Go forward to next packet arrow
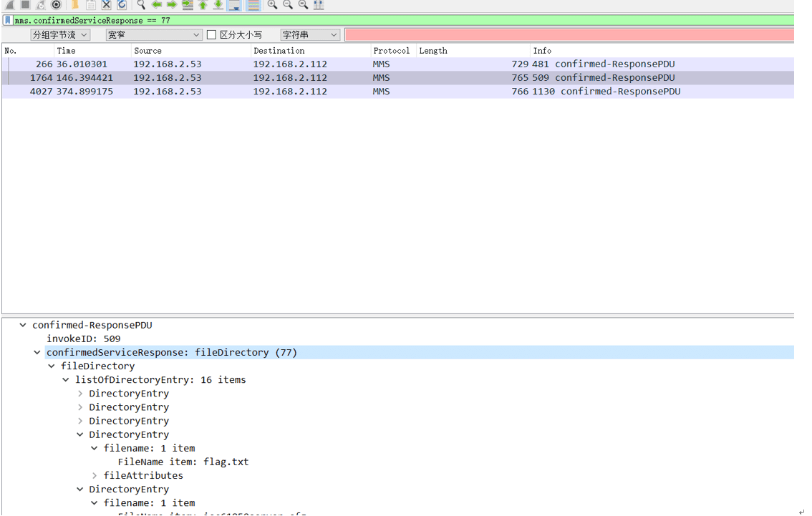Screen dimensions: 812x516 (172, 5)
